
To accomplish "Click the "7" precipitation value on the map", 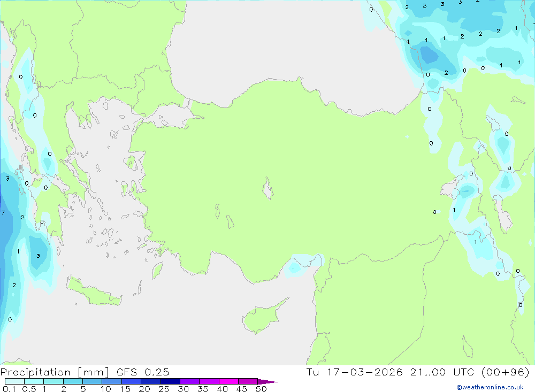I will coord(3,212).
